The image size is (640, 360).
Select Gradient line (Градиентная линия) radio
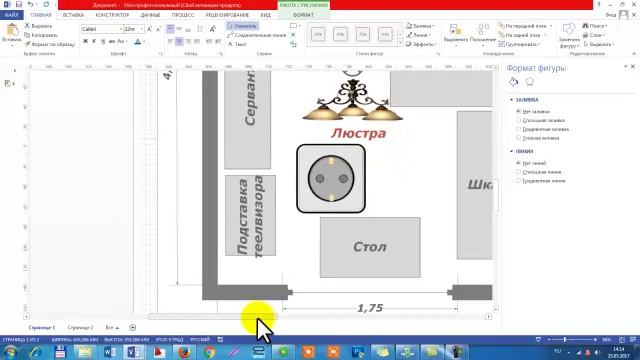coord(518,181)
